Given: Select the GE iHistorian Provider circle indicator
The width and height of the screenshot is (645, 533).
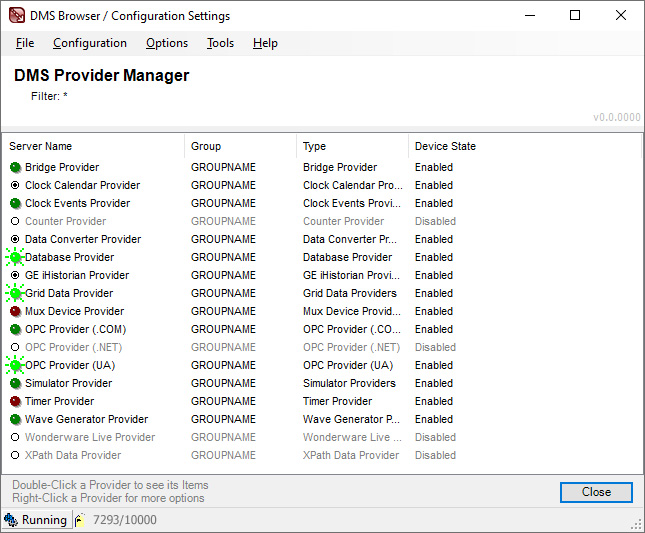Looking at the screenshot, I should coord(15,276).
